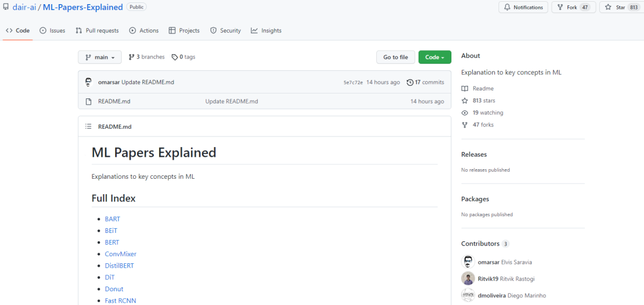The width and height of the screenshot is (644, 305).
Task: Switch to the Security tab
Action: click(225, 30)
